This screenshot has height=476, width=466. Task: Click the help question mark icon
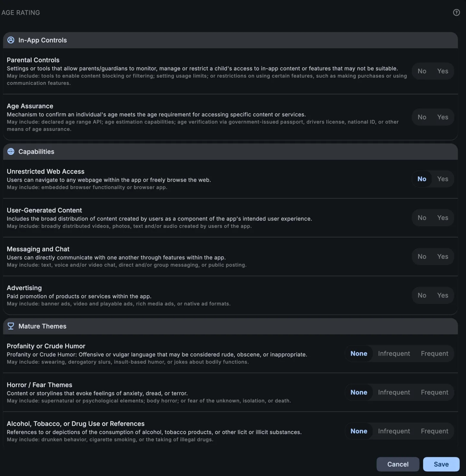456,13
